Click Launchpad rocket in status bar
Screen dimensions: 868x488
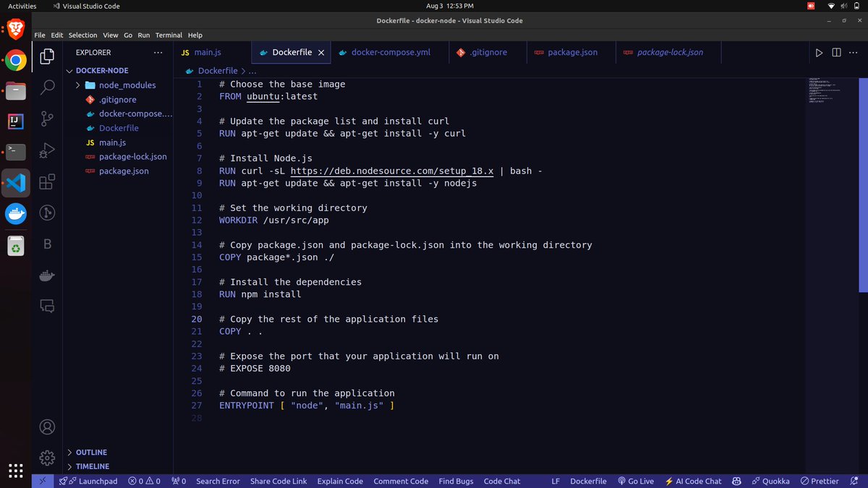[88, 481]
